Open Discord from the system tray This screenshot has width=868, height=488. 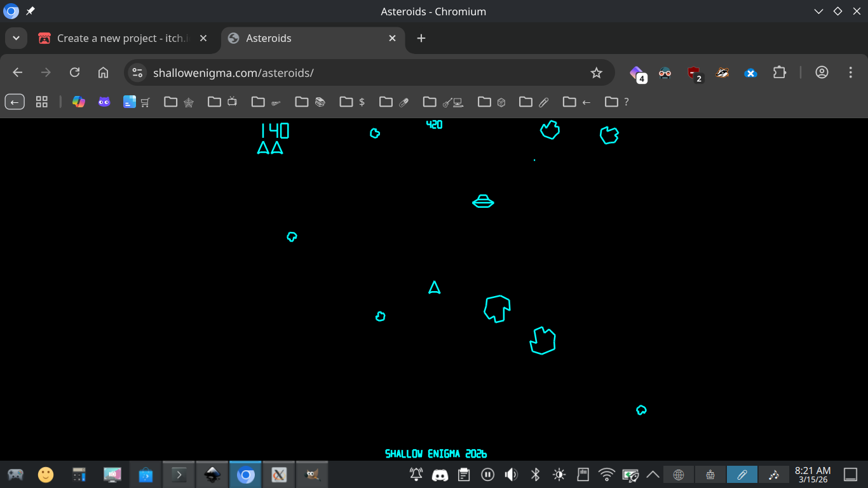click(440, 475)
